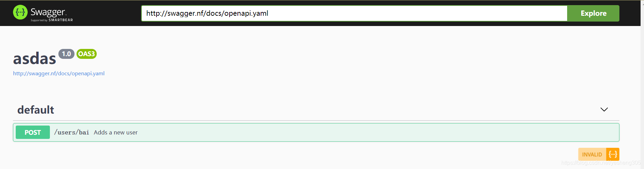Click the Swagger wordmark text
The width and height of the screenshot is (644, 169).
pyautogui.click(x=48, y=12)
